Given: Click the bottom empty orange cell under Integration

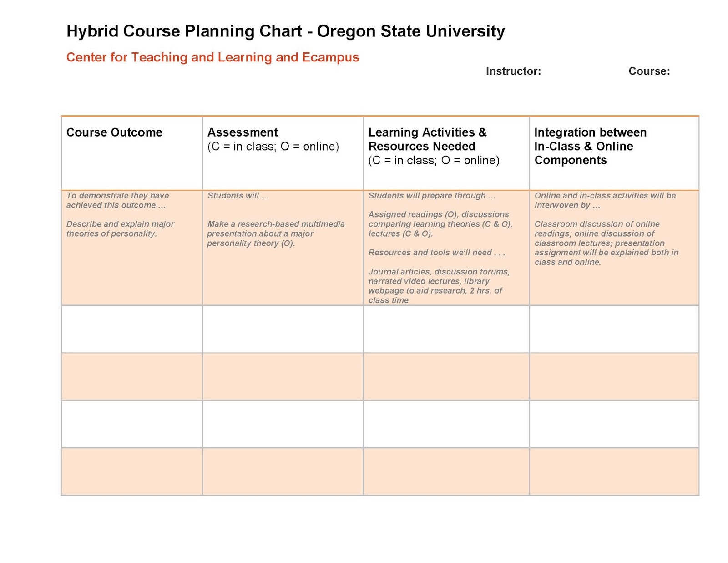Looking at the screenshot, I should coord(614,472).
